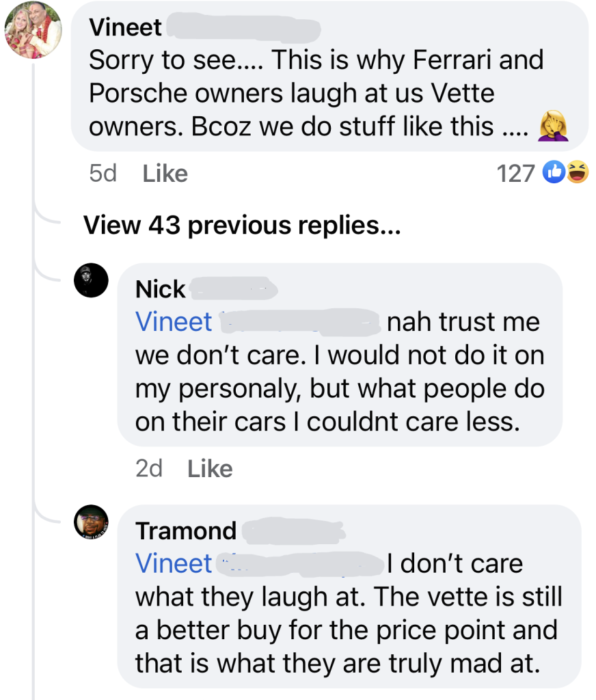
Task: Click Nick's reply text bubble
Action: click(x=340, y=388)
